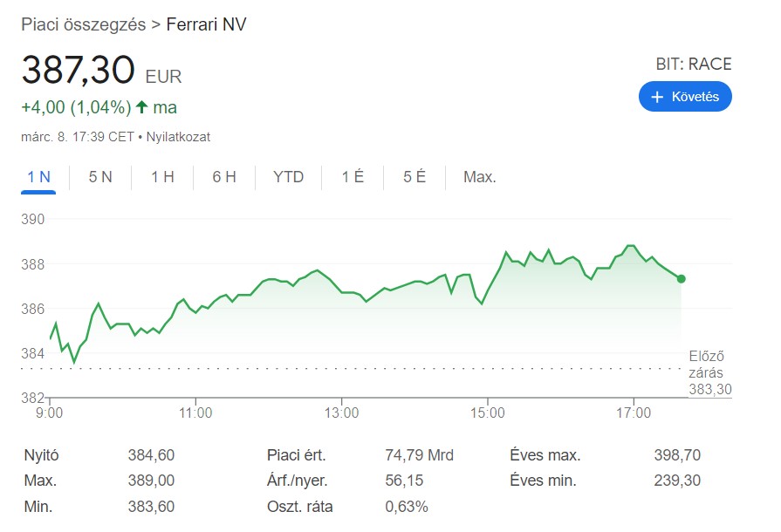Click the Ferrari NV title
The image size is (781, 532).
206,24
